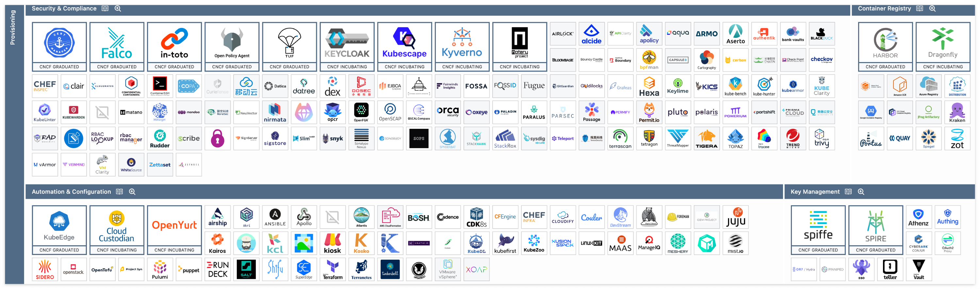Zoom into Key Management category
The width and height of the screenshot is (980, 289).
861,192
